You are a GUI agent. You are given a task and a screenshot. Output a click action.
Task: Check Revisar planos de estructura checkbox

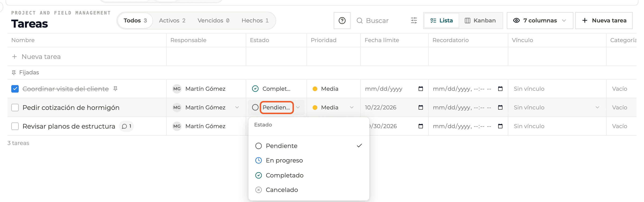(15, 126)
